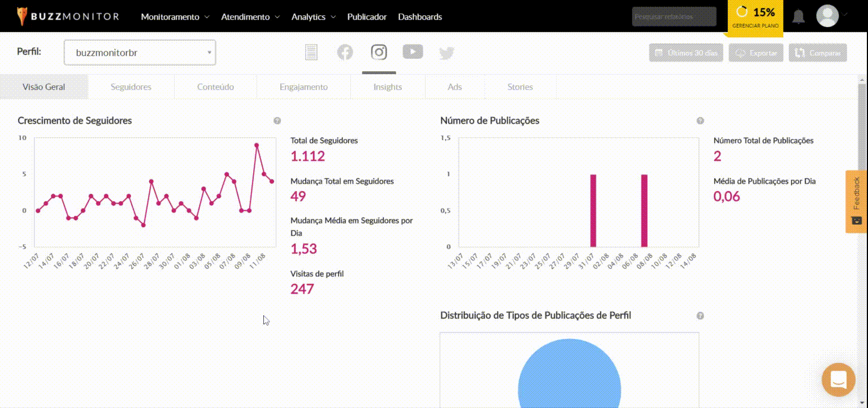
Task: Click help icon beside Número de Publicações
Action: coord(700,121)
